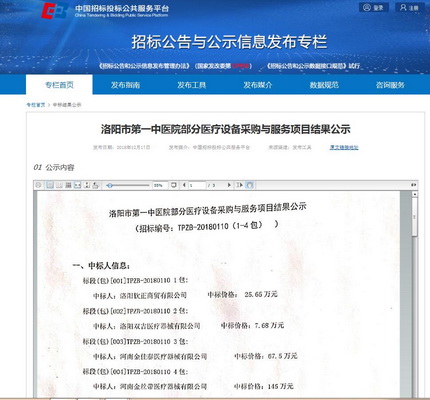Click the 招标编号 TPZB-20180110 line in PDF

click(x=207, y=227)
